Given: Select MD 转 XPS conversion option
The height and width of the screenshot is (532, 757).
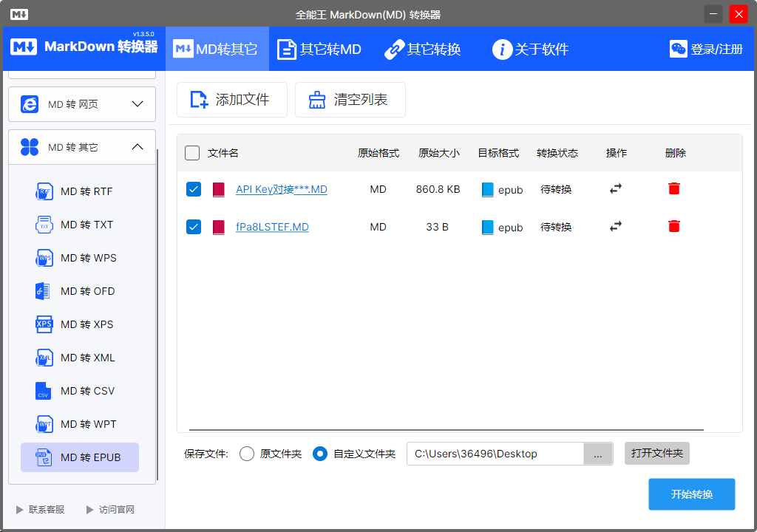Looking at the screenshot, I should (80, 324).
